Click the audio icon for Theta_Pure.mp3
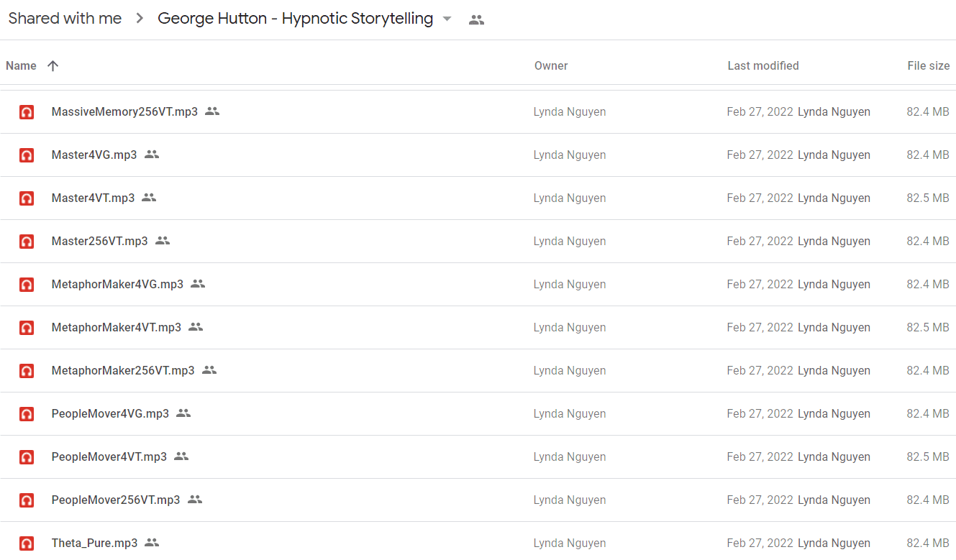This screenshot has height=560, width=956. tap(27, 543)
